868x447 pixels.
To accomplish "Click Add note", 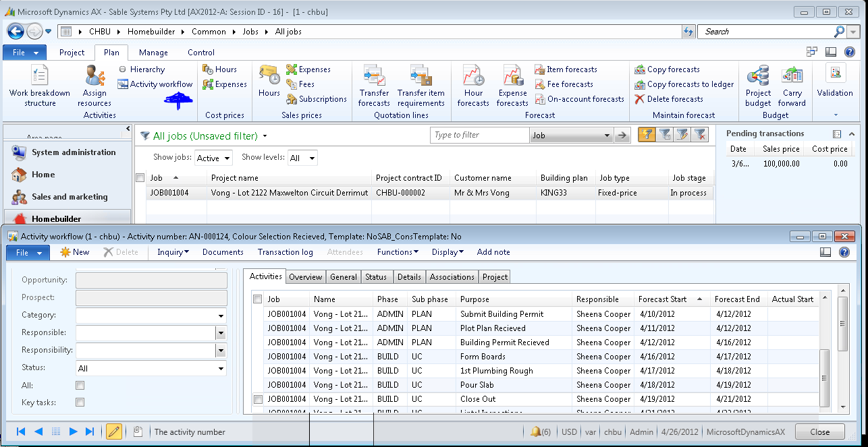I will (x=493, y=252).
